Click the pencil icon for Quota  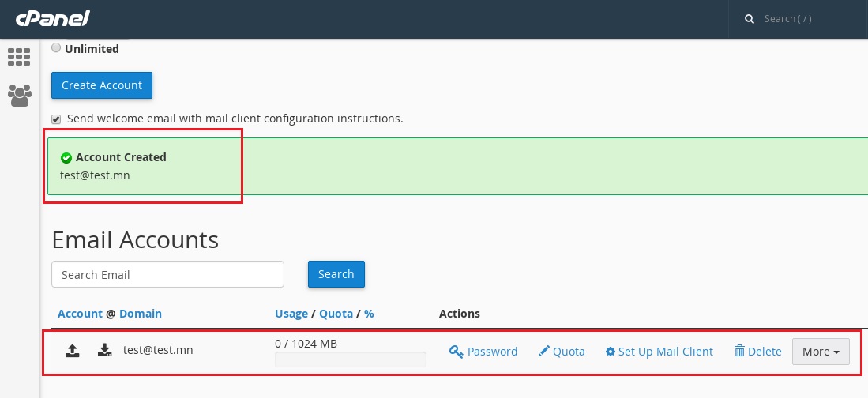click(x=543, y=352)
